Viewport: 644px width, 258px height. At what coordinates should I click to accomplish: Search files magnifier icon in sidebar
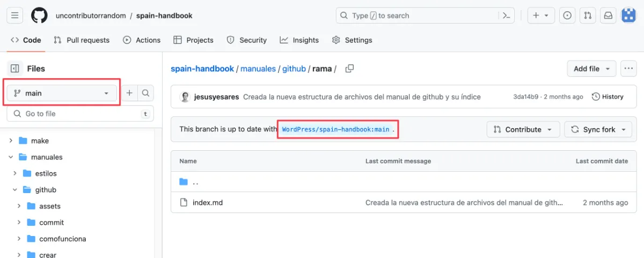[x=145, y=93]
